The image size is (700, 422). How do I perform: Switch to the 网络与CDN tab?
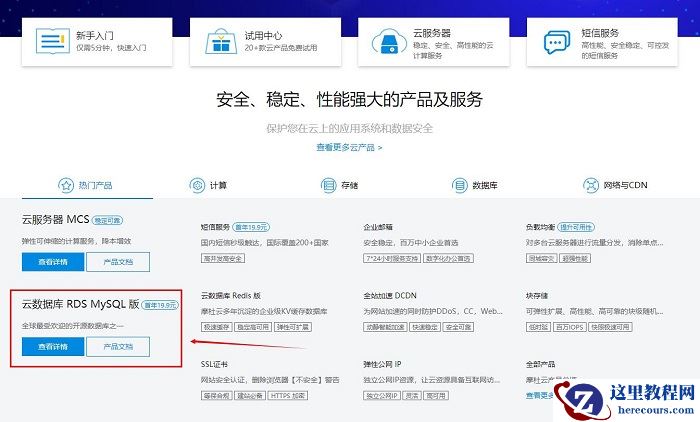615,185
